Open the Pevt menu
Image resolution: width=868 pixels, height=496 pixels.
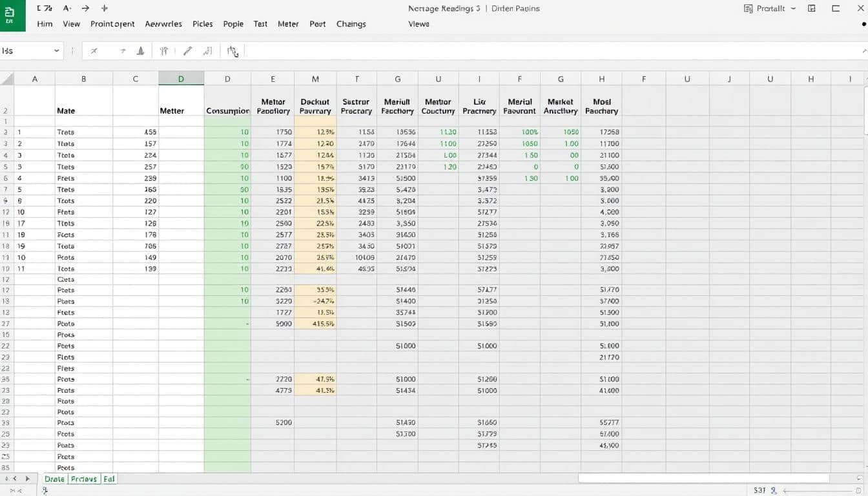point(317,24)
